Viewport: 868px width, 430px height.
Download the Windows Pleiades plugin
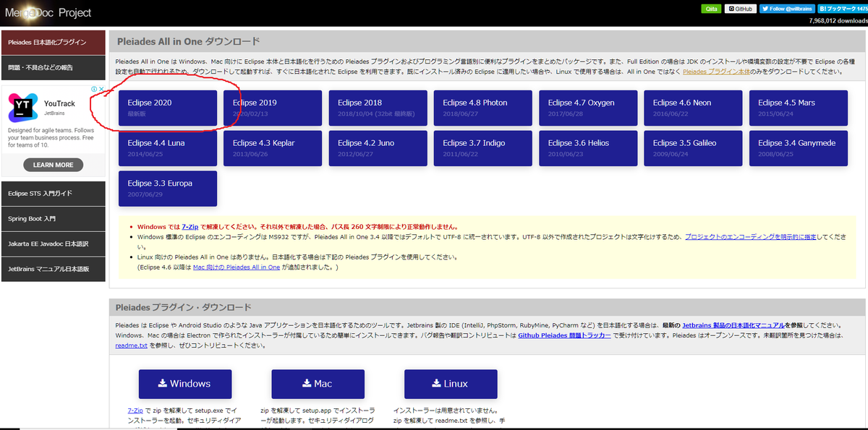click(185, 384)
